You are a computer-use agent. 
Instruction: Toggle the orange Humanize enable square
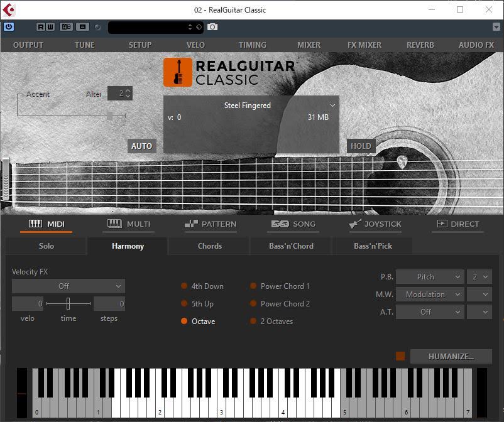click(400, 356)
